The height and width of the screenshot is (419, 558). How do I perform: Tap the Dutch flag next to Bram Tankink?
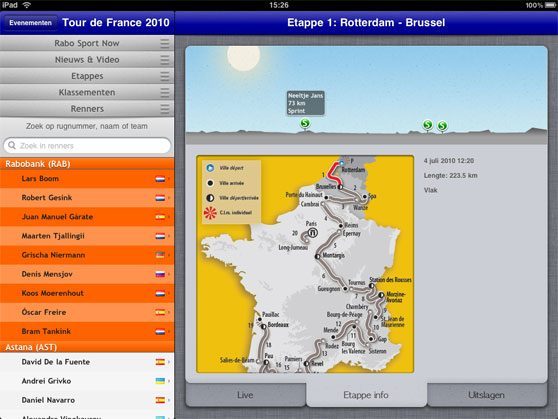(x=160, y=331)
